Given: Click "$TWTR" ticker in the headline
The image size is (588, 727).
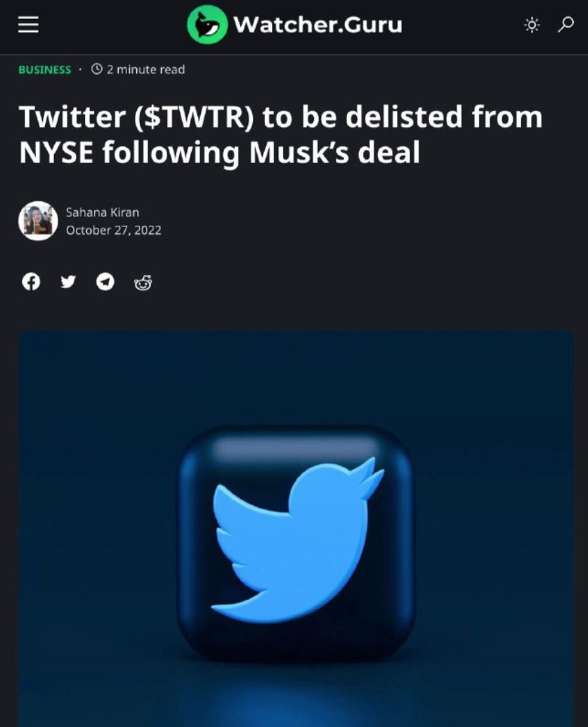Looking at the screenshot, I should (x=193, y=117).
